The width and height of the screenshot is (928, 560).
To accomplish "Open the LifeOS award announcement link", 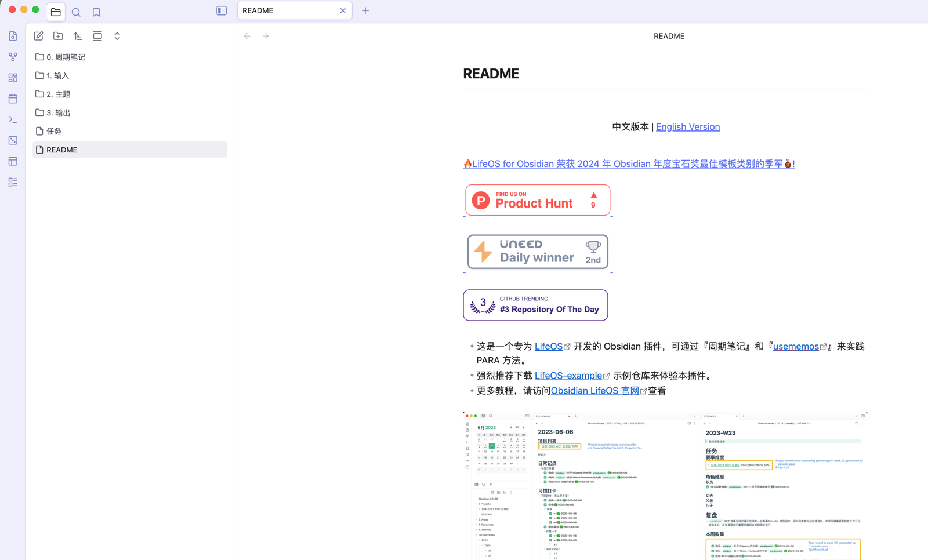I will [x=629, y=163].
